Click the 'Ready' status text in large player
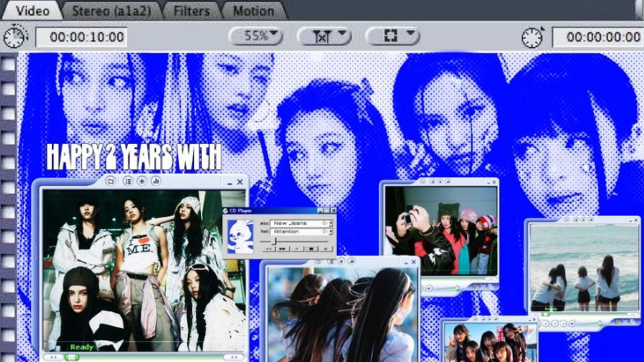 tap(82, 347)
